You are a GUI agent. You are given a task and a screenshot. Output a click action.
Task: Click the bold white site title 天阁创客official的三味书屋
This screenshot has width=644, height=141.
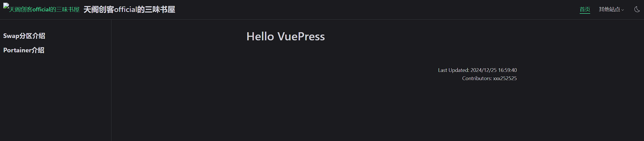129,10
